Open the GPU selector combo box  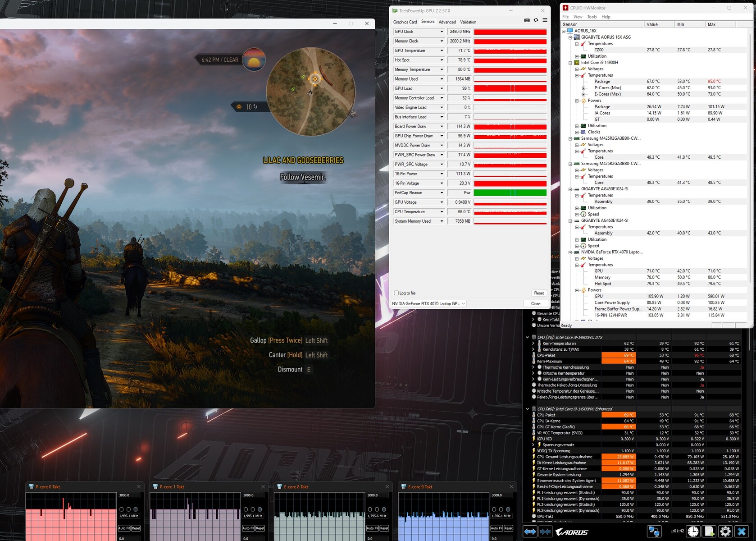click(x=428, y=304)
